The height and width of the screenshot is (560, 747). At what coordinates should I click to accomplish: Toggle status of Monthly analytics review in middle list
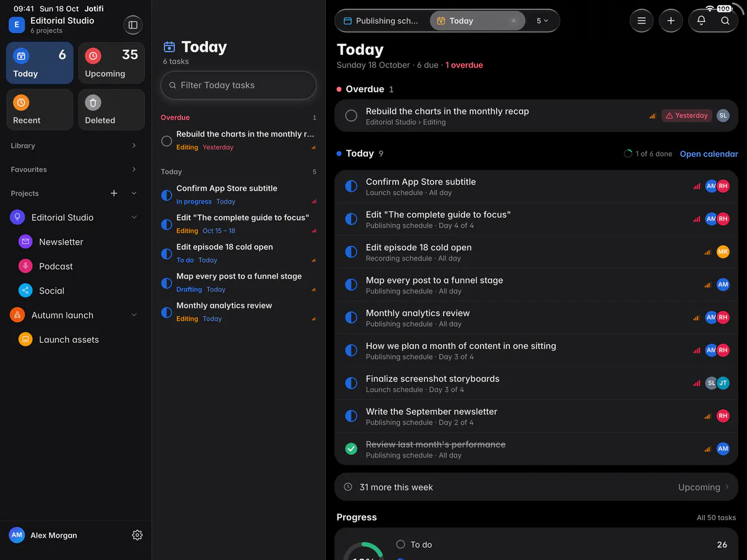tap(166, 312)
